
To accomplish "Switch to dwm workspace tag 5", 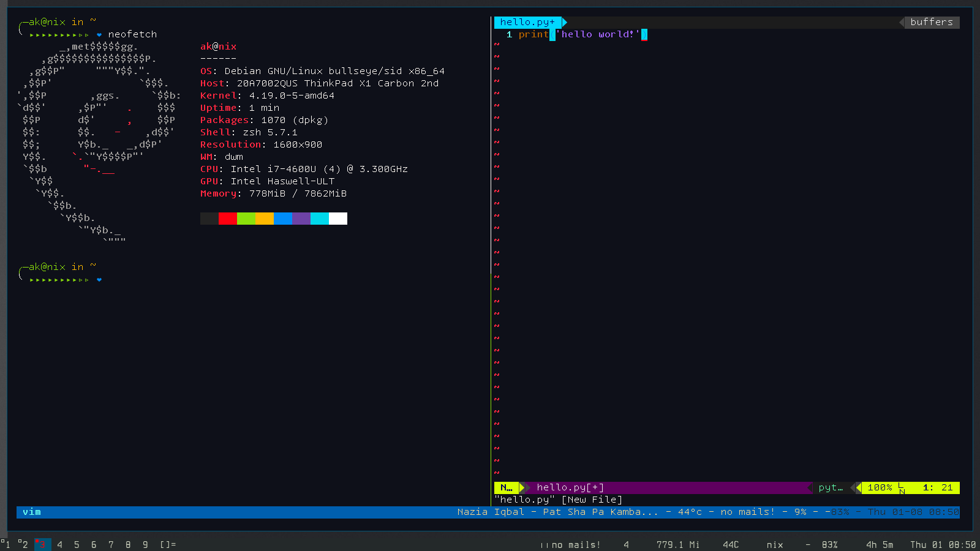I will click(77, 544).
